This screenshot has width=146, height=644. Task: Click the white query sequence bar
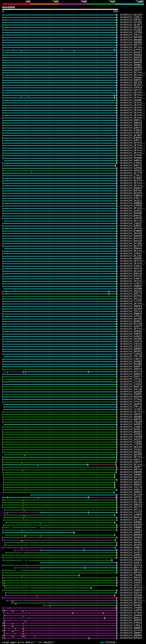tap(60, 10)
